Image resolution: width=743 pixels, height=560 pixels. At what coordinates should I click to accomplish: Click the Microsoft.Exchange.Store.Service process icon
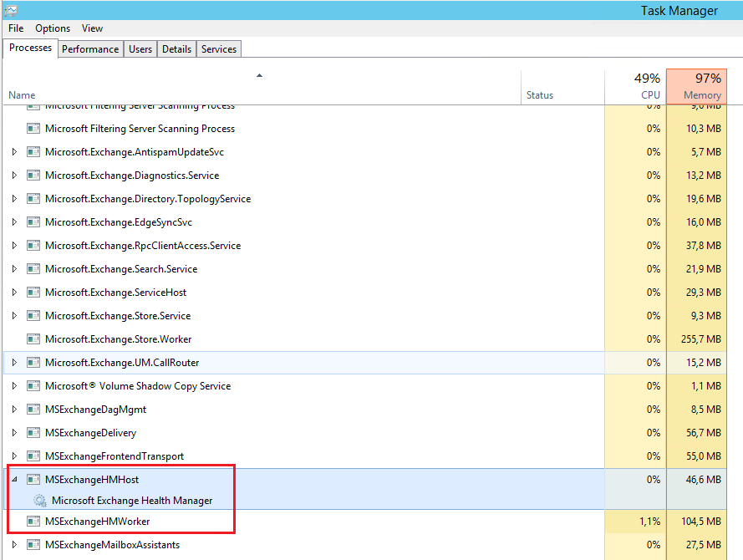(33, 316)
